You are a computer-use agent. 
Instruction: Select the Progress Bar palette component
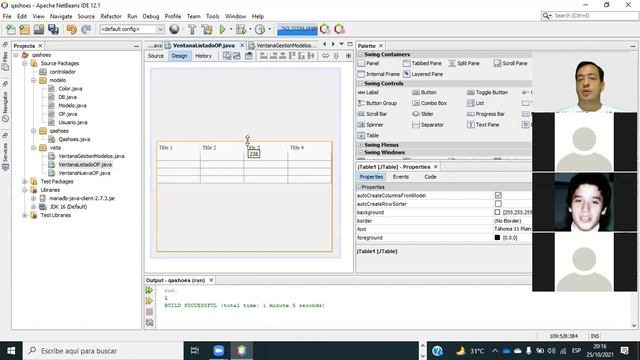[486, 114]
